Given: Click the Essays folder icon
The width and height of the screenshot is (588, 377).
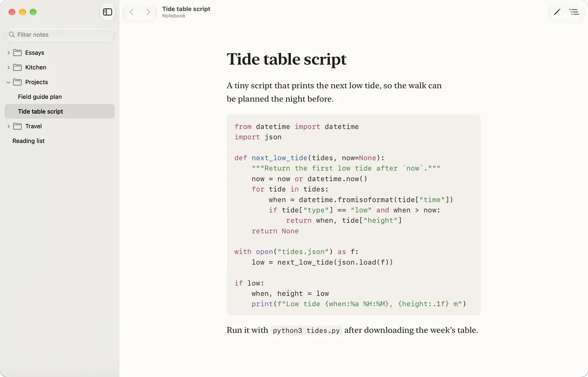Looking at the screenshot, I should click(x=17, y=52).
